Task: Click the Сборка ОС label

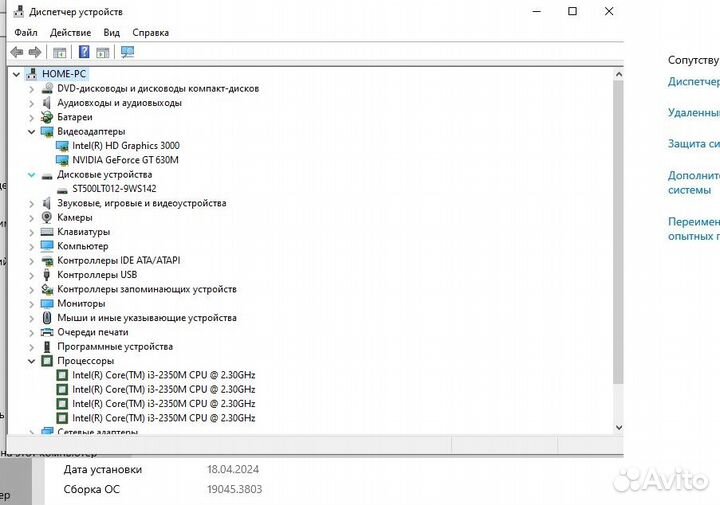Action: pyautogui.click(x=92, y=489)
